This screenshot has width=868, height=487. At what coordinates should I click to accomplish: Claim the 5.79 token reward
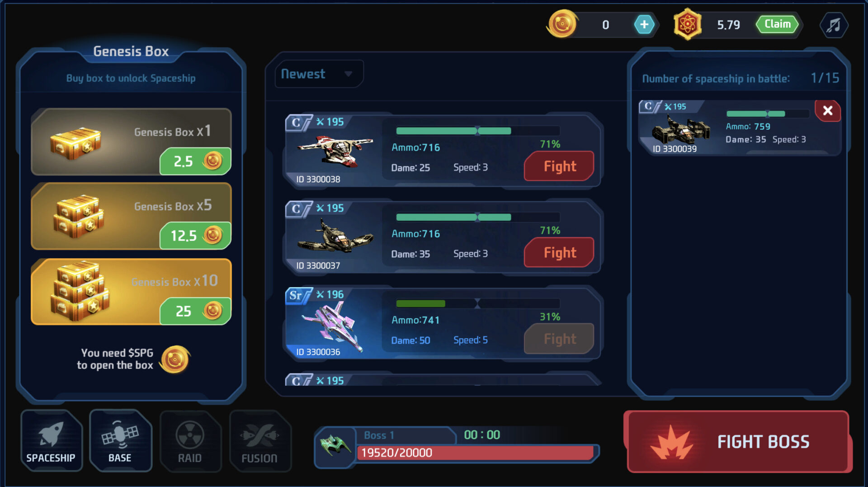click(x=778, y=24)
